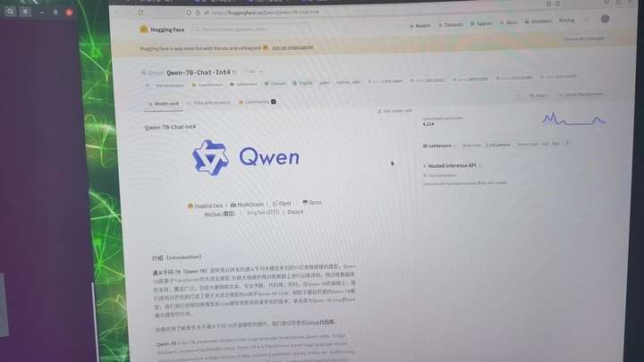Open Solutions in the top navigation
644x362 pixels.
pos(538,21)
